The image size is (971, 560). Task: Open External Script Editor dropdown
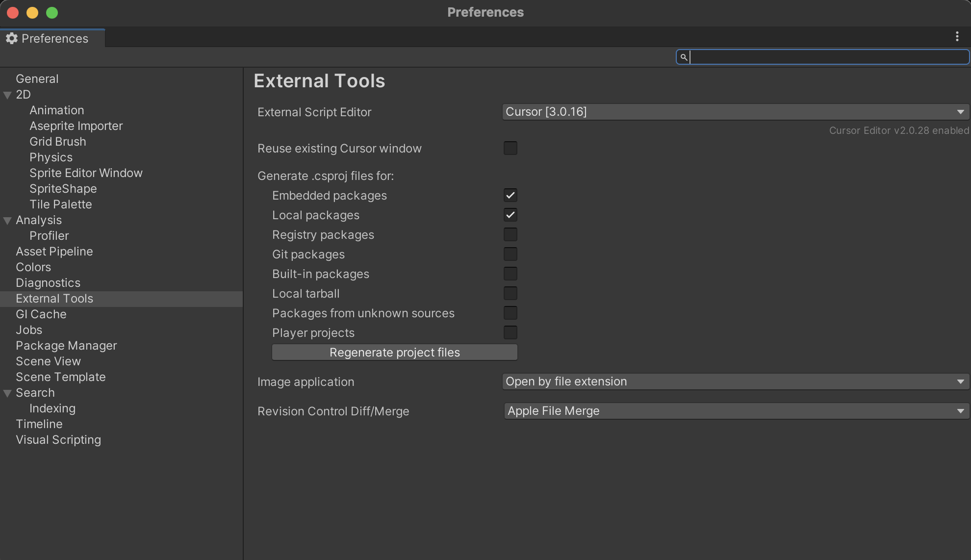point(736,112)
